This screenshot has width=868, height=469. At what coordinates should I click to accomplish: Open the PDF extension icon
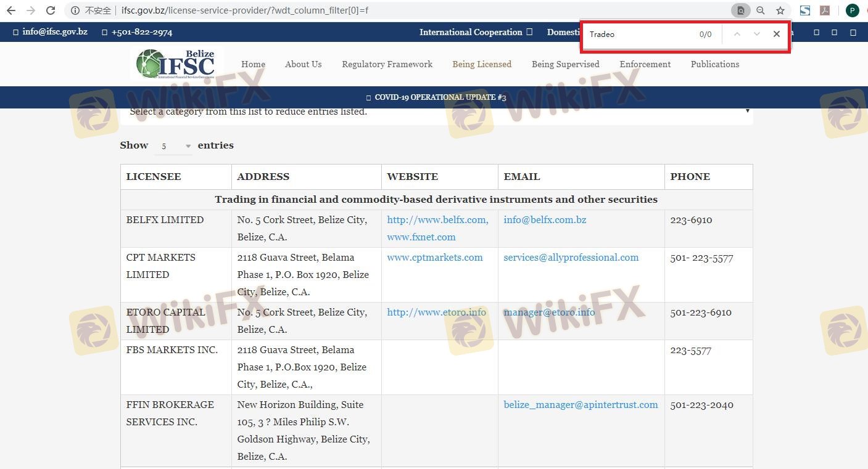click(824, 10)
